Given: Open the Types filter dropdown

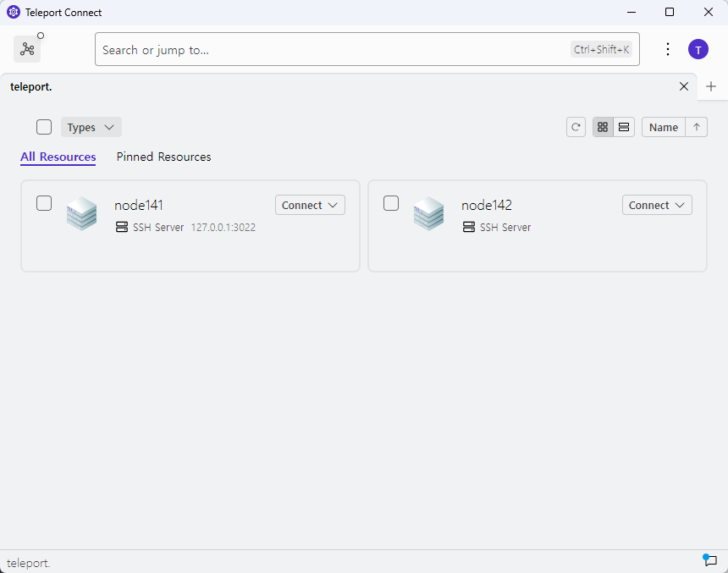Looking at the screenshot, I should pyautogui.click(x=91, y=127).
